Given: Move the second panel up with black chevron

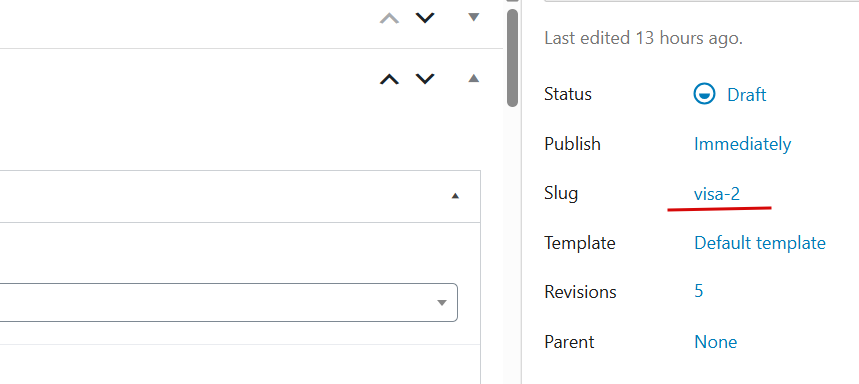Looking at the screenshot, I should coord(390,79).
